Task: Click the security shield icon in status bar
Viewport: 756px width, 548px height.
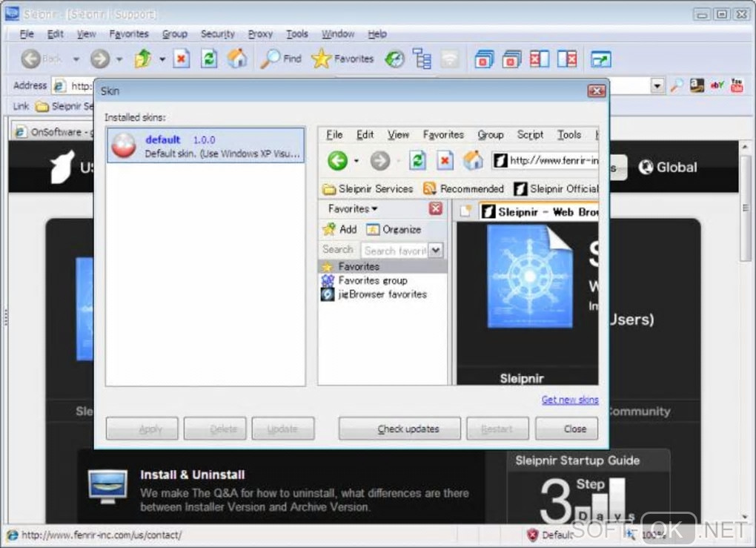Action: (x=532, y=535)
